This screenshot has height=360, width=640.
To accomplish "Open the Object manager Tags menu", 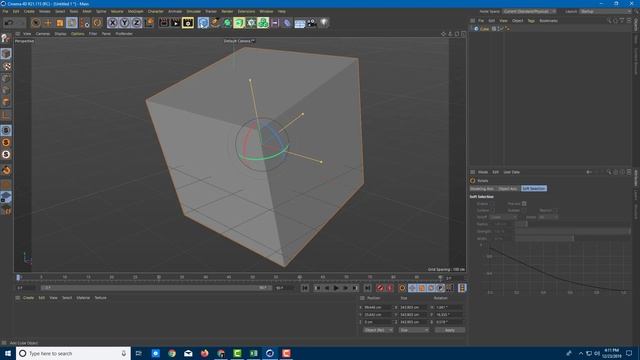I will (531, 20).
